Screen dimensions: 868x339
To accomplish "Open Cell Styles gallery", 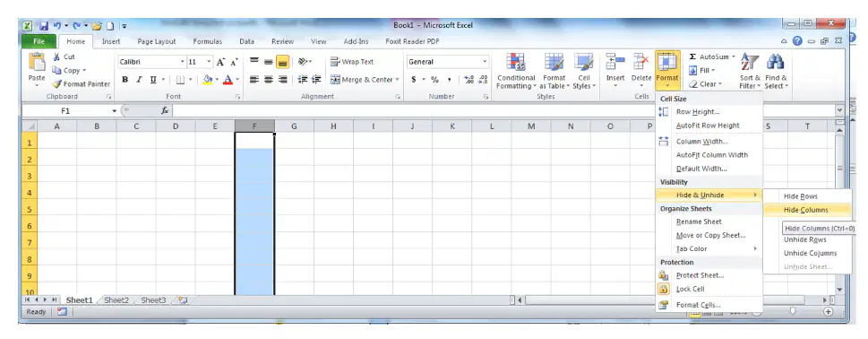I will [584, 72].
